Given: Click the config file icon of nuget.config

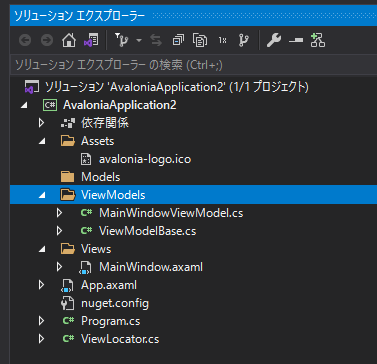Looking at the screenshot, I should (68, 303).
